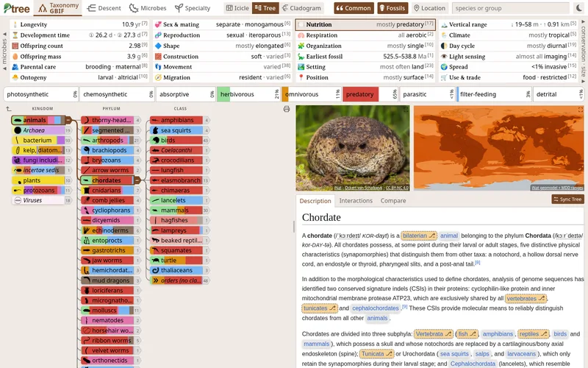This screenshot has width=588, height=368.
Task: Click the Earliest fossil dinosaur icon
Action: click(301, 57)
